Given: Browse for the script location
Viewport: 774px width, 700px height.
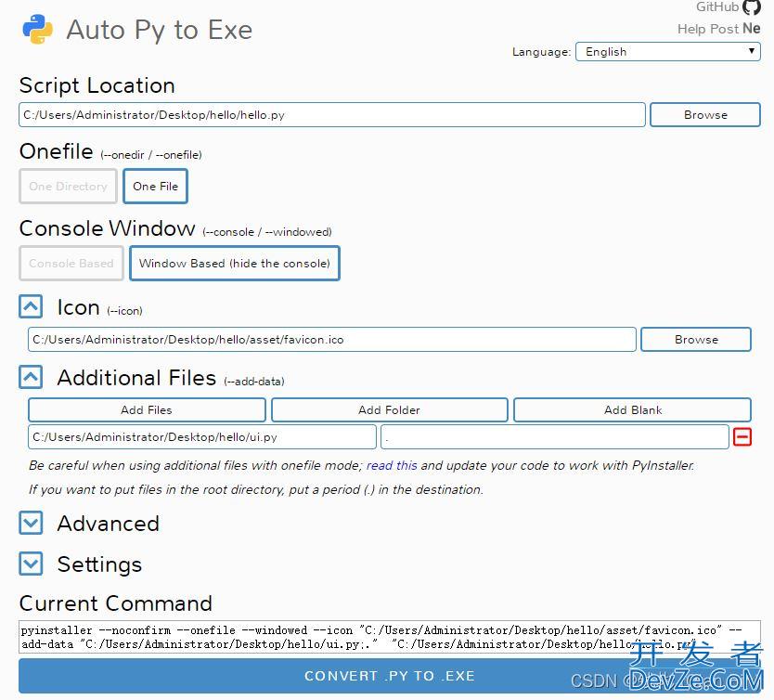Looking at the screenshot, I should pyautogui.click(x=705, y=114).
